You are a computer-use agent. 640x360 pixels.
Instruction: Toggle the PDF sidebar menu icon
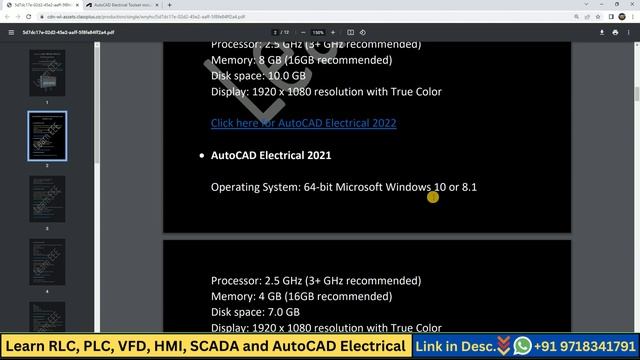click(x=11, y=32)
